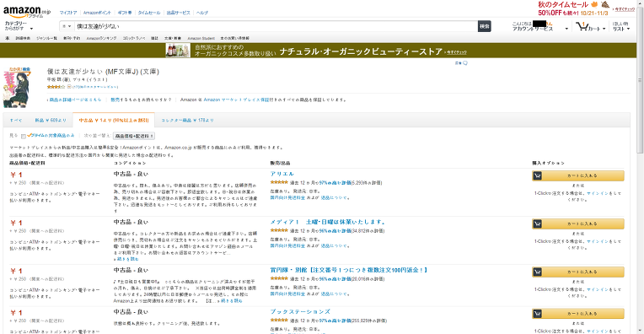Open the book cover thumbnail
Screen dimensions: 644x334
(x=17, y=88)
